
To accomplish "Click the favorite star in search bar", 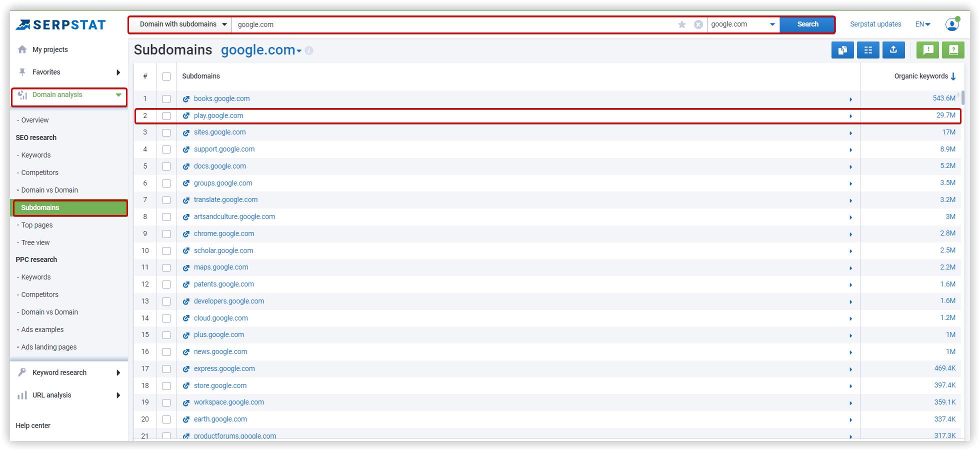I will click(x=682, y=24).
